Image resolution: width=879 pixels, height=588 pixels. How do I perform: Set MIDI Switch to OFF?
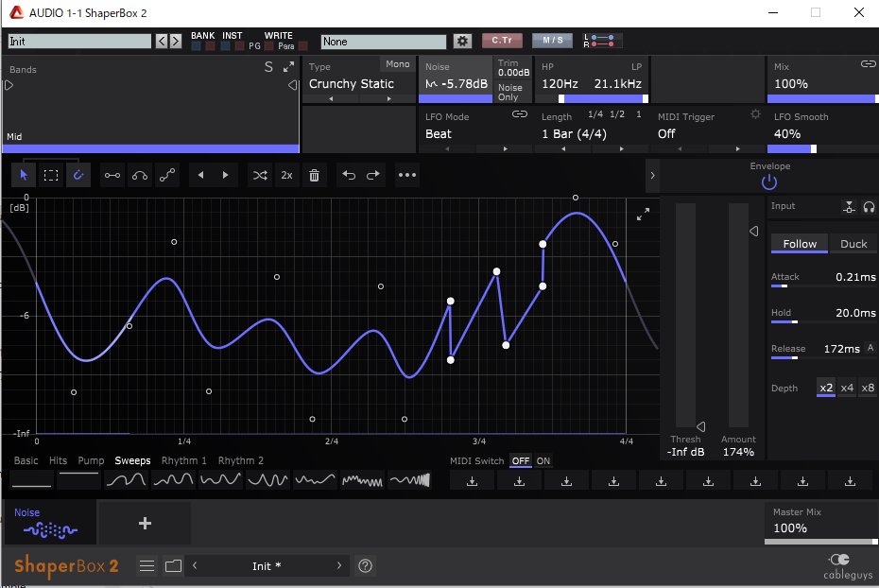(x=520, y=460)
